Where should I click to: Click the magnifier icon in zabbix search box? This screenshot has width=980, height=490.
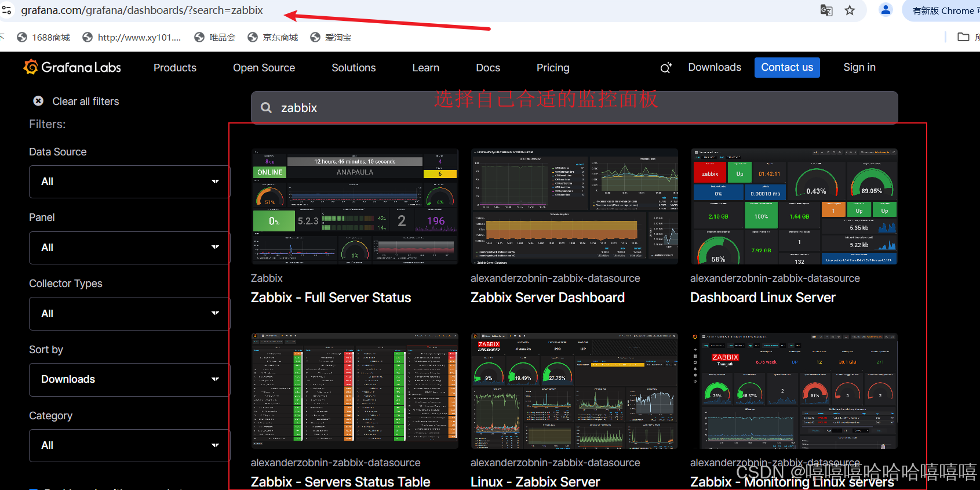(x=266, y=108)
